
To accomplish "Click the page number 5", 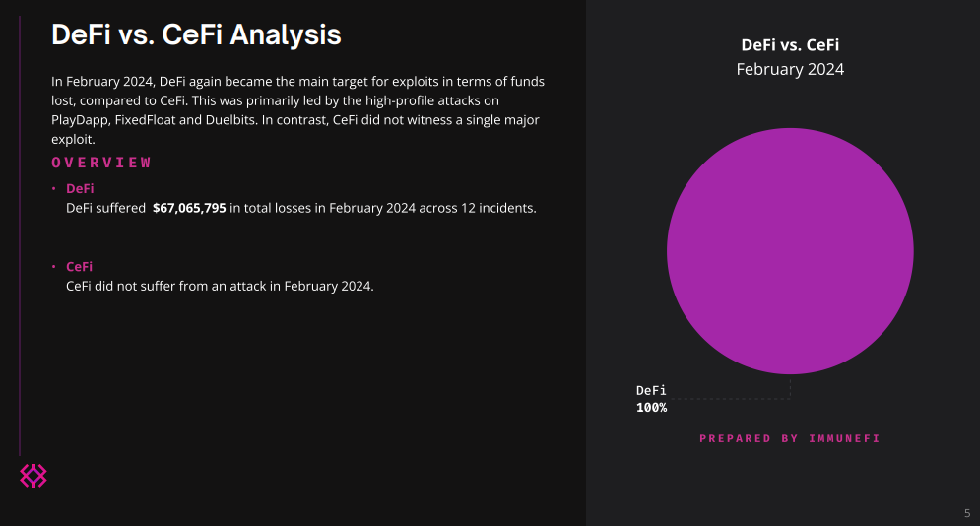I will coord(966,512).
